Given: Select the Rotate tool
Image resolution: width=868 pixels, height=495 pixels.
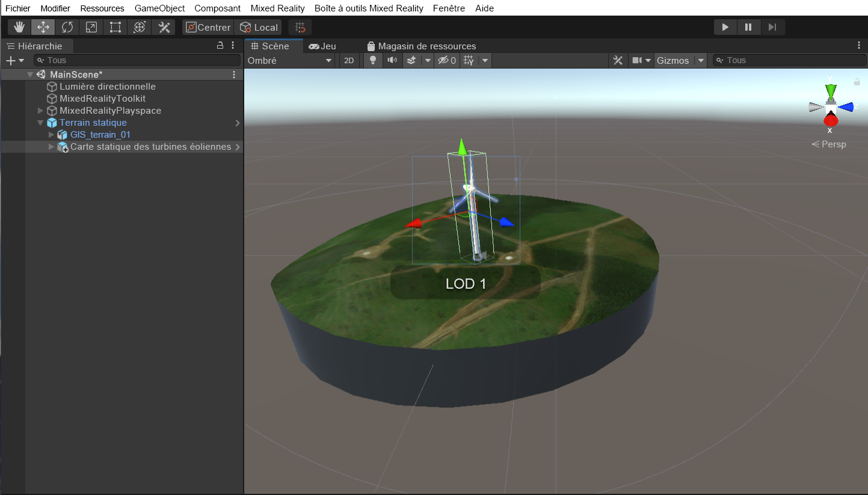Looking at the screenshot, I should pos(67,27).
